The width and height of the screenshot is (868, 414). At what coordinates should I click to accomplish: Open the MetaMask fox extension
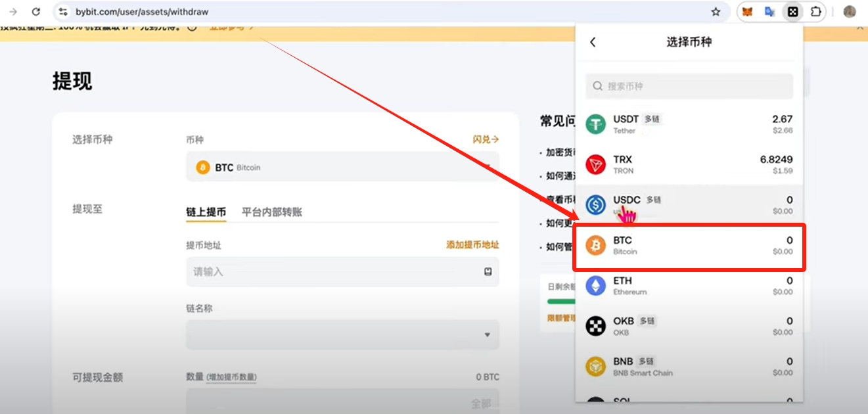click(x=747, y=12)
